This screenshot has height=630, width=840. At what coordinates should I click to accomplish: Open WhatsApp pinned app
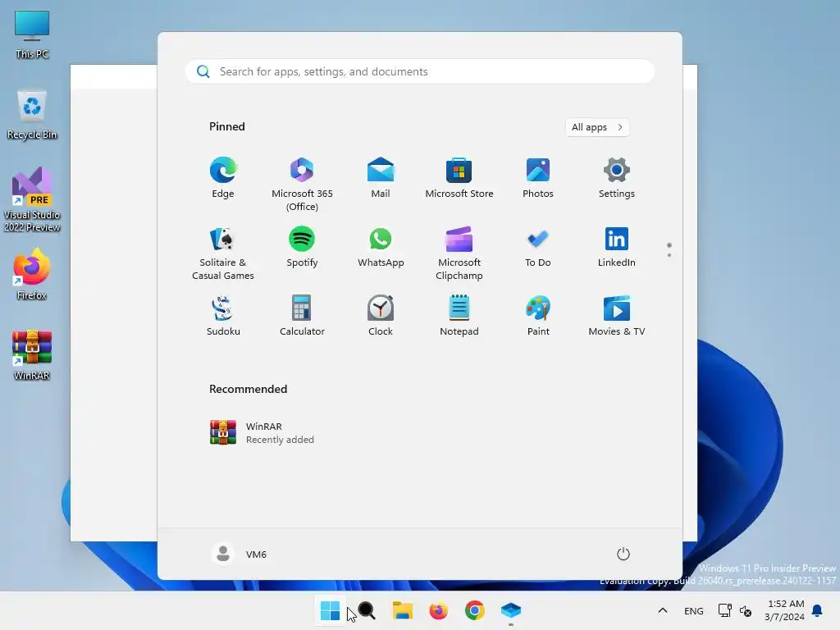[381, 246]
